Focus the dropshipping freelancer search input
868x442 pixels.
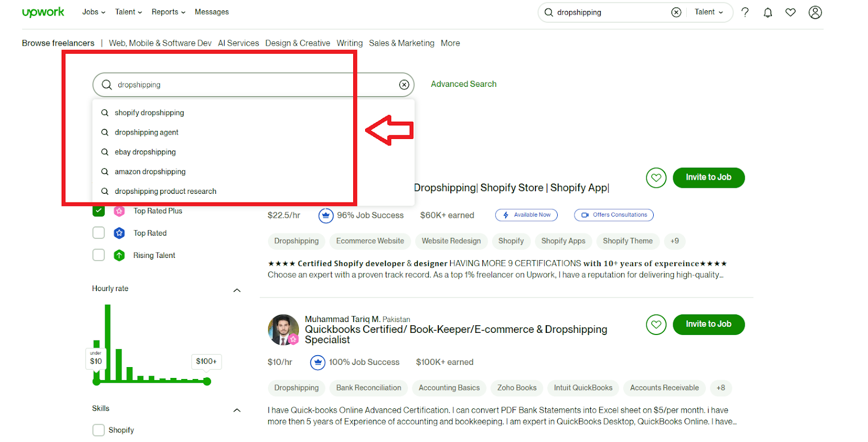click(253, 85)
